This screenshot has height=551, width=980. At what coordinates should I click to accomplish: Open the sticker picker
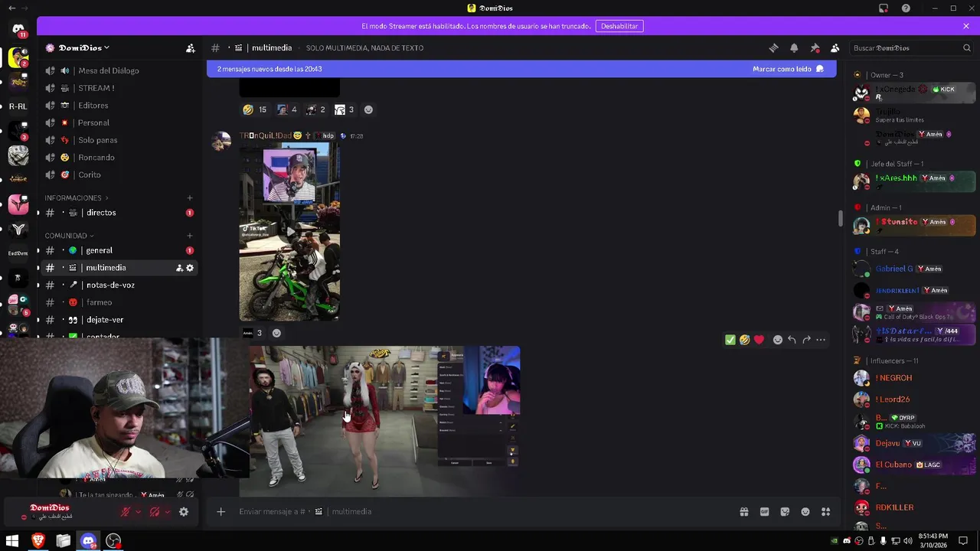(785, 512)
